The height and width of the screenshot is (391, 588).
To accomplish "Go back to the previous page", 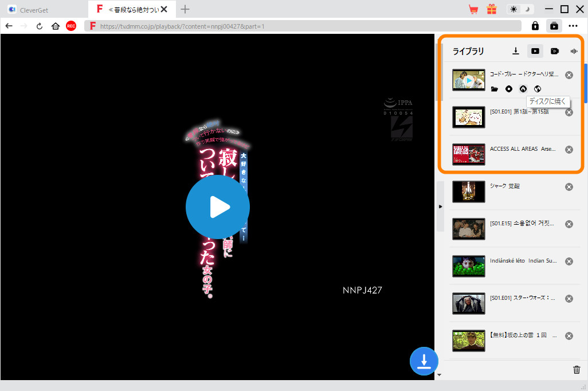I will tap(9, 26).
